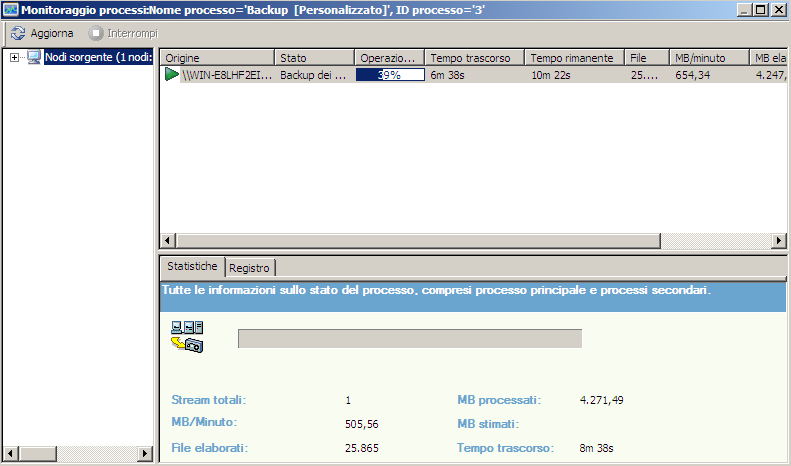The height and width of the screenshot is (466, 791).
Task: Click the process list scrollbar right arrow
Action: [x=779, y=241]
